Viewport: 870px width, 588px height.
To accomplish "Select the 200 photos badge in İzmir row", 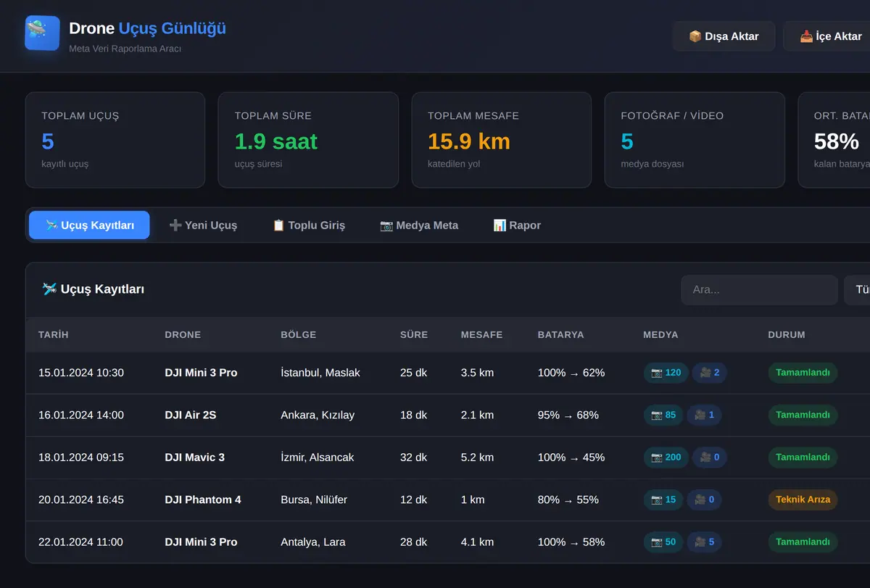I will tap(666, 457).
